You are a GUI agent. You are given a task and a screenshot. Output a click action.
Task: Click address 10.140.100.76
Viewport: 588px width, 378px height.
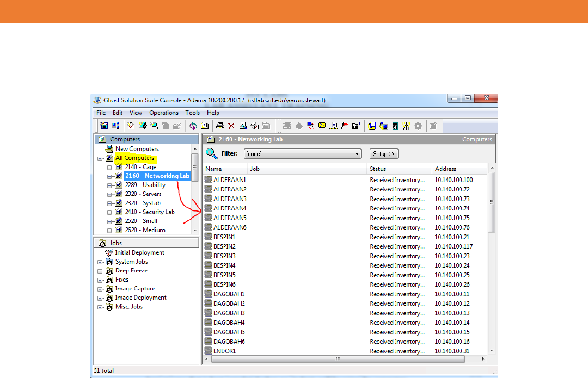(x=452, y=227)
